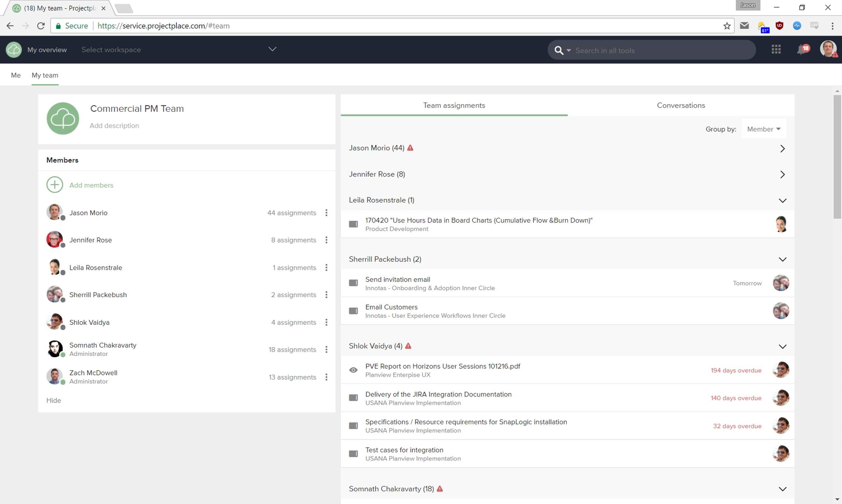Click Add description under team name
The image size is (842, 504).
point(114,125)
